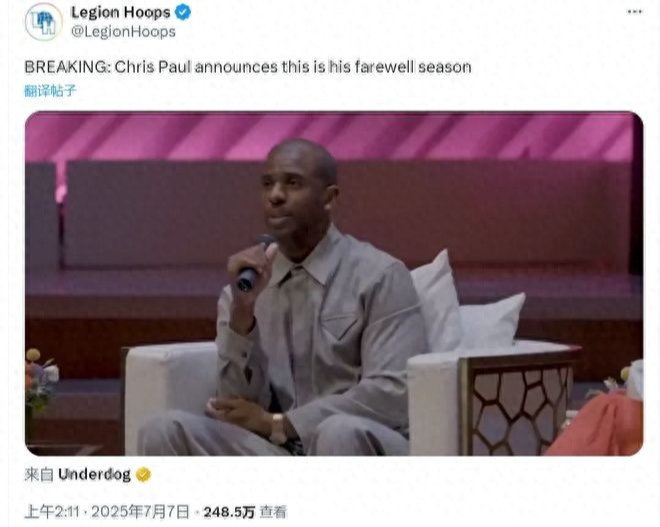Screen dimensions: 660x527
Task: Click the 查看 views label
Action: pos(273,512)
